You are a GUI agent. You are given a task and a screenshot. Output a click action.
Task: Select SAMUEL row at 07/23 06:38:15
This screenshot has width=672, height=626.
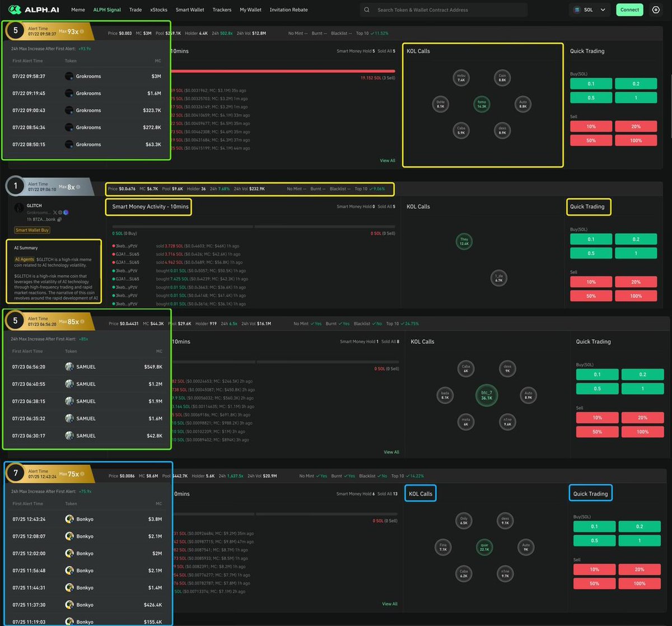pos(87,401)
